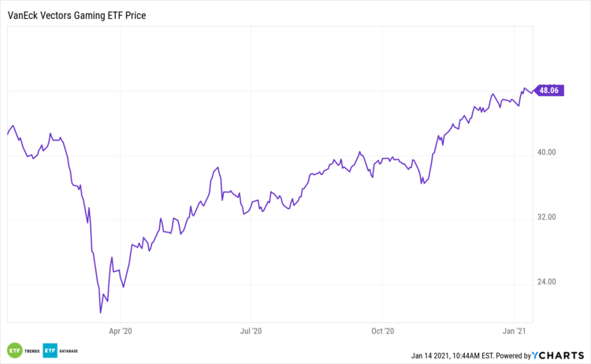The width and height of the screenshot is (591, 364).
Task: Click the Jan 14 2021 timestamp text
Action: point(455,356)
